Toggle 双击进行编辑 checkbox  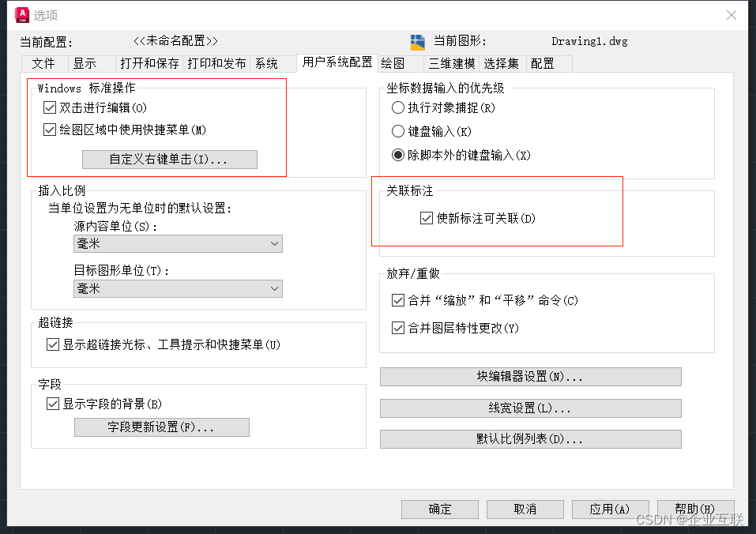(x=50, y=107)
